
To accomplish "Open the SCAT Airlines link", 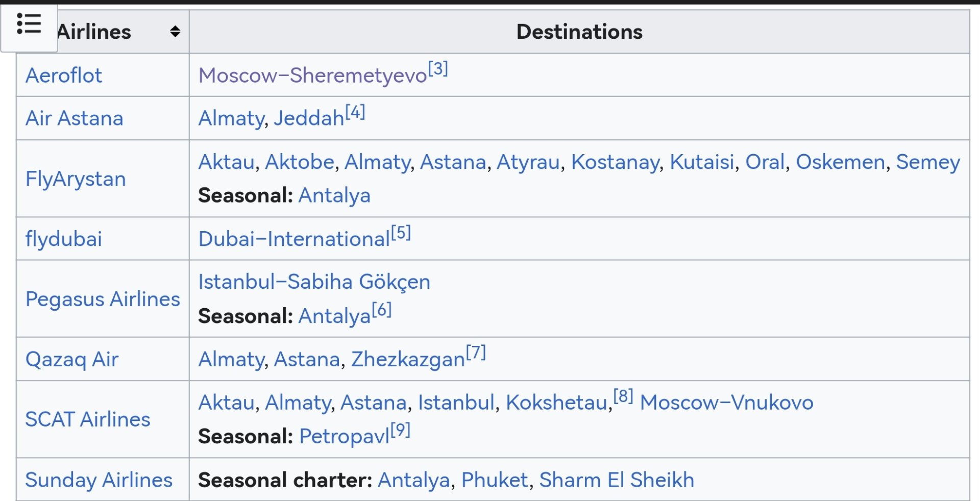I will pyautogui.click(x=88, y=419).
